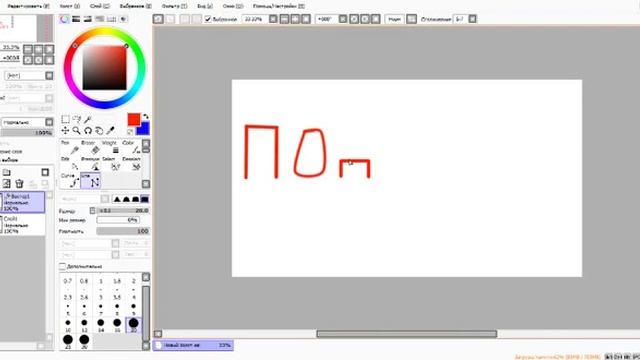This screenshot has width=640, height=360.
Task: Open the brush size multiplier dropdown
Action: point(93,211)
